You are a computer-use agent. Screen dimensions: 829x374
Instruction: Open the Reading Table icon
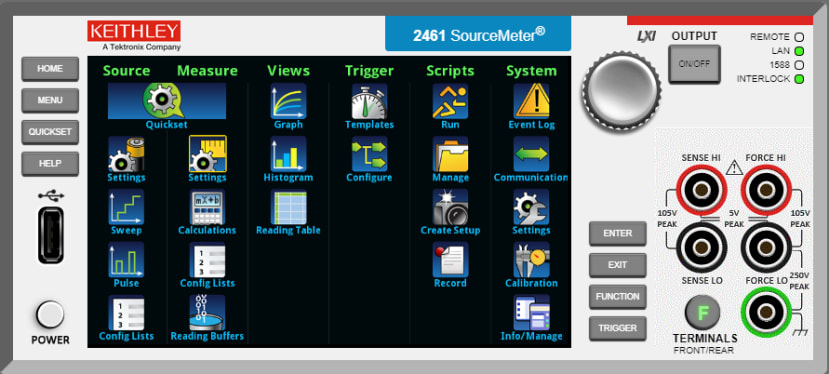coord(288,207)
